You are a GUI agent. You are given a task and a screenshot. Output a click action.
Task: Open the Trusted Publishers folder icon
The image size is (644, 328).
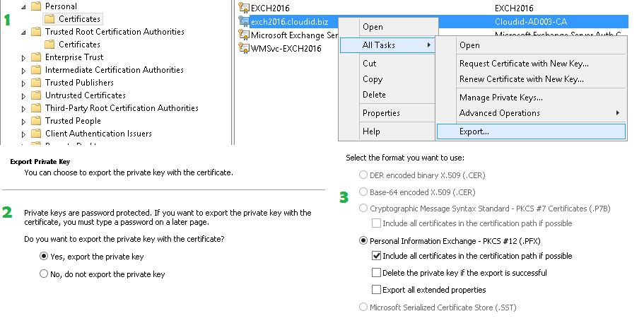[37, 83]
